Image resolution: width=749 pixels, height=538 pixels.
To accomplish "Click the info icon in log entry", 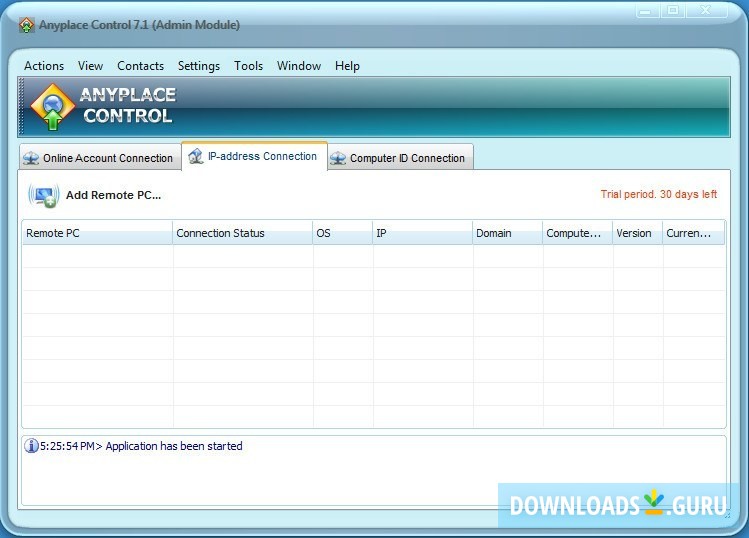I will 31,446.
